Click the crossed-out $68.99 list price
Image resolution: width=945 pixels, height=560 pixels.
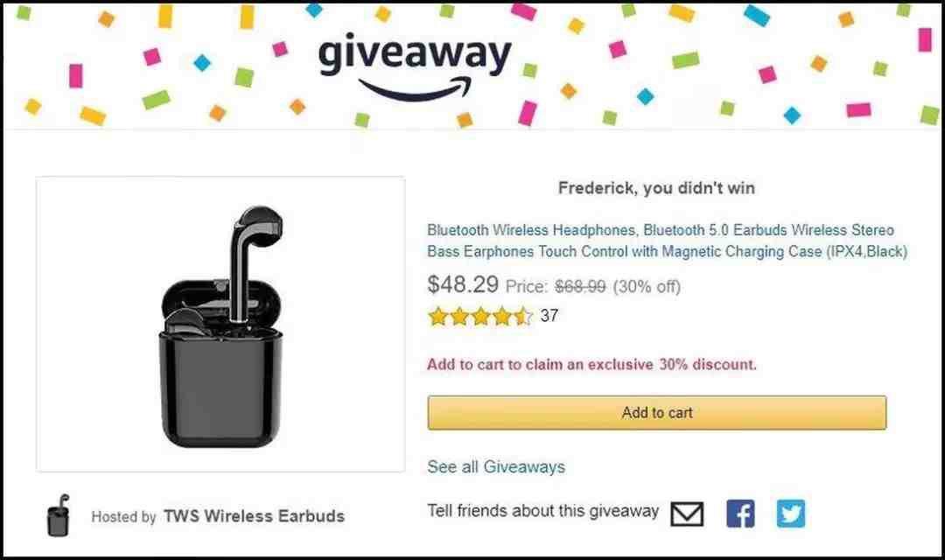(x=580, y=286)
